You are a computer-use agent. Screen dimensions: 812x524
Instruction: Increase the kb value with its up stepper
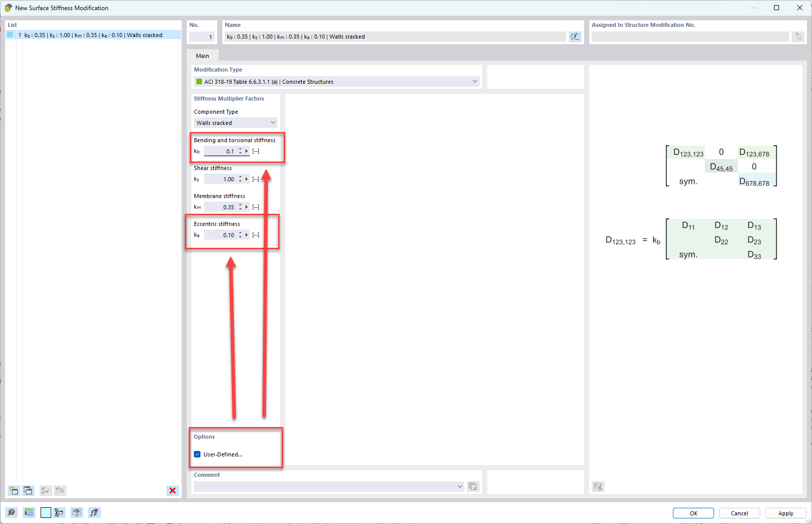point(241,149)
